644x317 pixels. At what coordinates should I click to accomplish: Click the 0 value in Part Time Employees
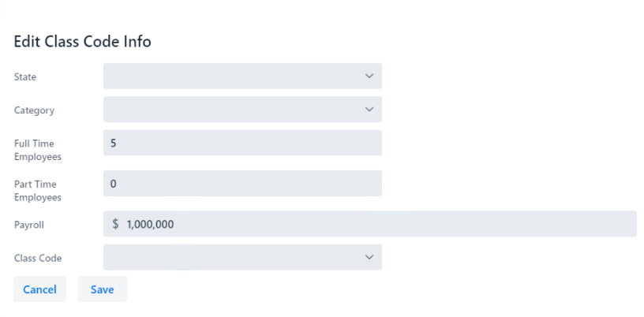(113, 184)
